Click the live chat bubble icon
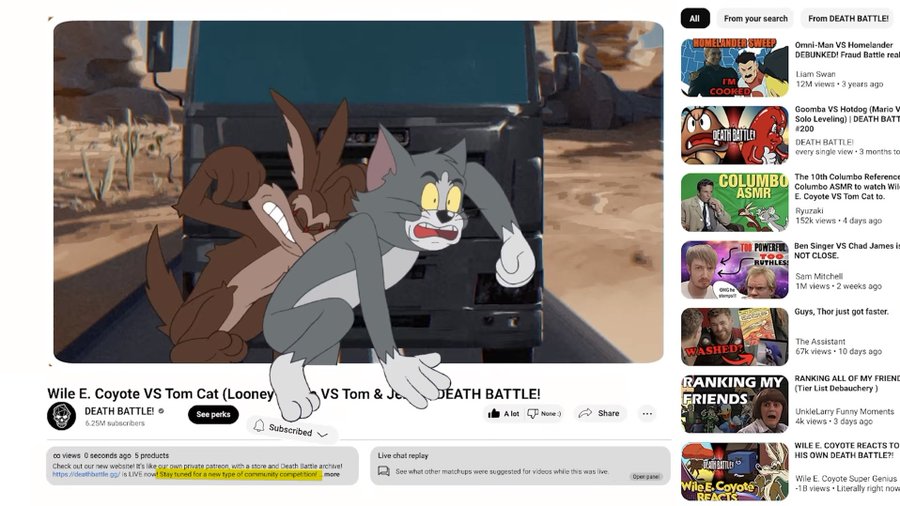 click(x=383, y=471)
